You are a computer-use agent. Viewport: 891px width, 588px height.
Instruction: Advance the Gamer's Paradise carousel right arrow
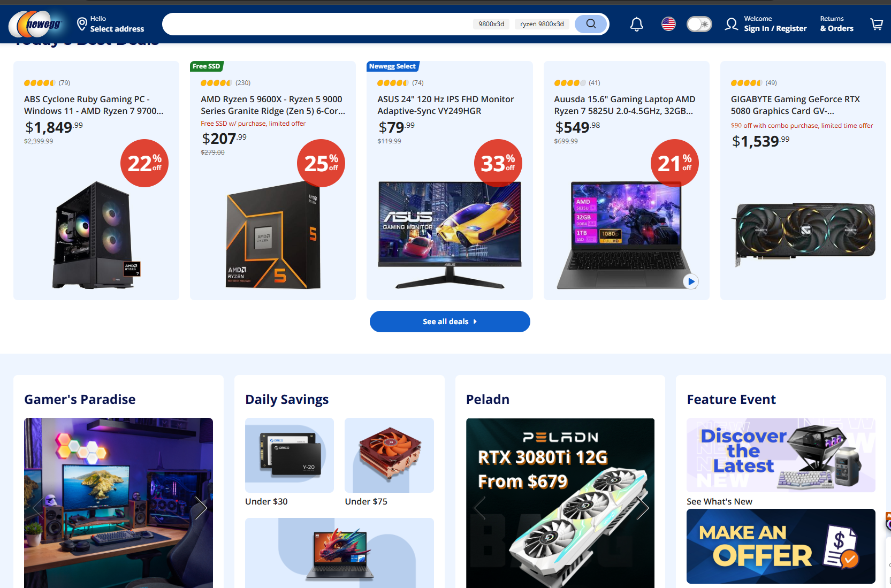(201, 508)
